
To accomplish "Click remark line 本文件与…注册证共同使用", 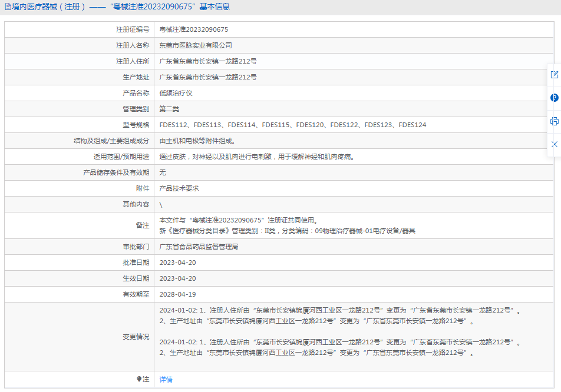I will coord(239,220).
